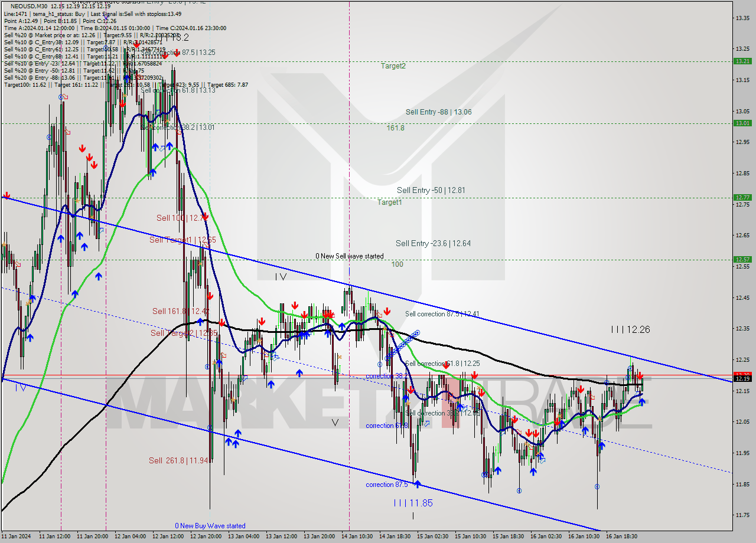Select the 'Sell Entry -23.6 | 12.64' label

433,243
